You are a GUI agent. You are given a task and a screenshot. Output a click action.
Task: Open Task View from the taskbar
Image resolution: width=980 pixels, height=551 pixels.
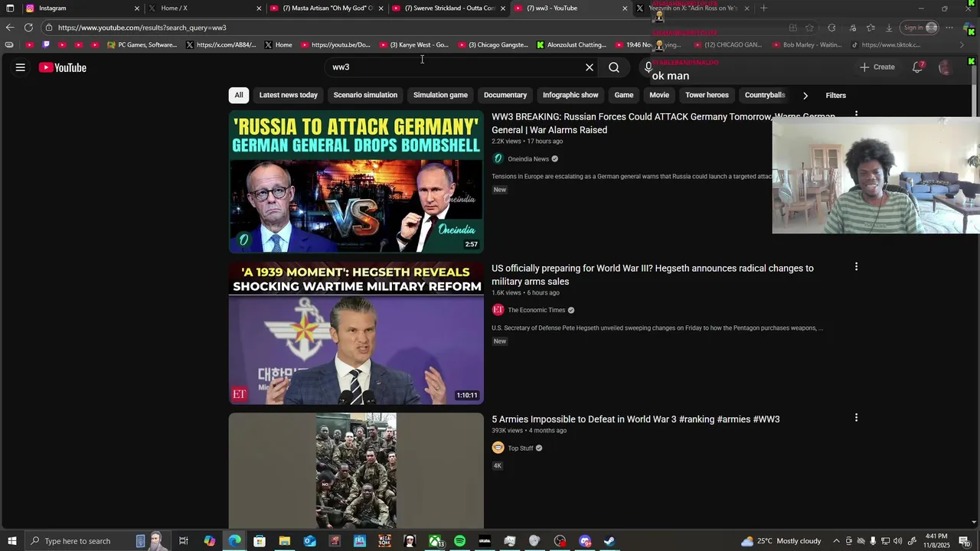pyautogui.click(x=184, y=541)
